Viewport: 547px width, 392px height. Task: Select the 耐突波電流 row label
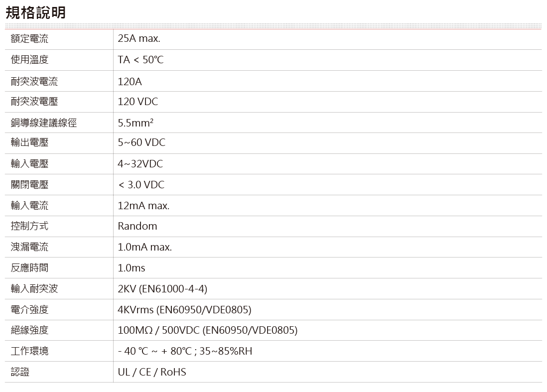pyautogui.click(x=34, y=81)
